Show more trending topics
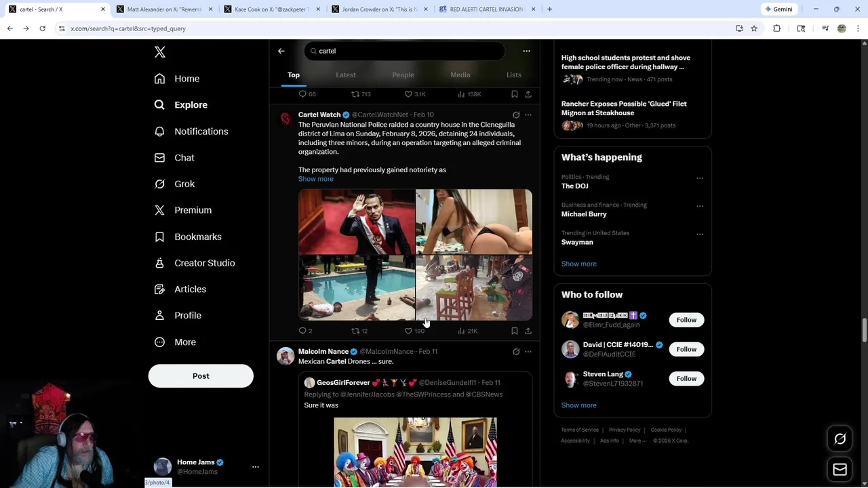The image size is (868, 488). [x=579, y=264]
